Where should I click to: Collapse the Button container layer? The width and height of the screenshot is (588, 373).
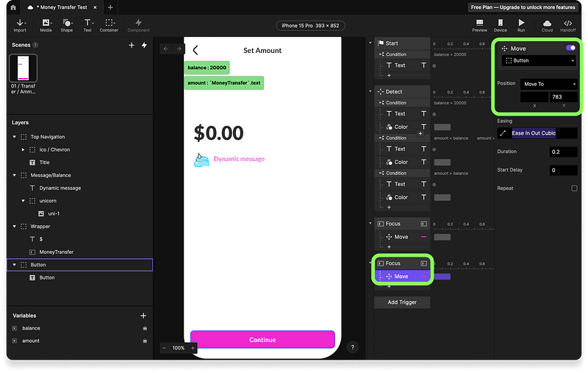click(x=14, y=265)
